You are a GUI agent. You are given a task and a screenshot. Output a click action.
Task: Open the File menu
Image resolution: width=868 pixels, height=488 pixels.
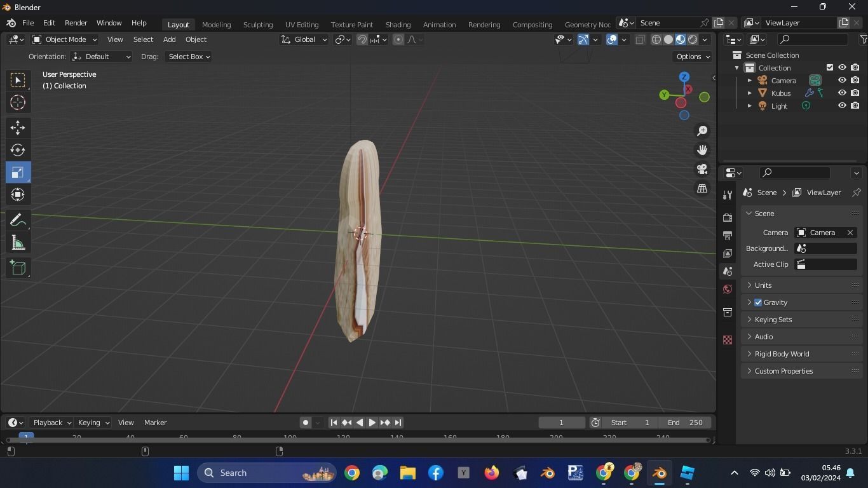point(28,23)
